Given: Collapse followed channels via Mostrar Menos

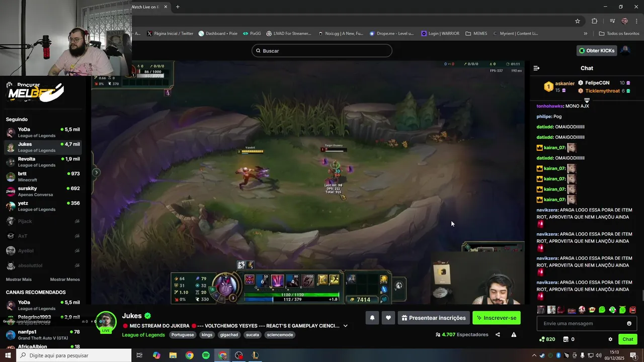Looking at the screenshot, I should [x=65, y=280].
